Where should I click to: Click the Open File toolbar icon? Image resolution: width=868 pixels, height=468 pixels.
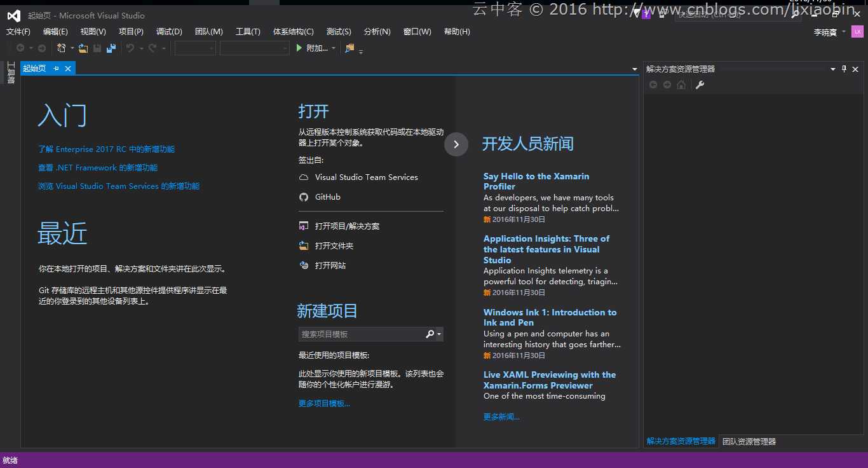point(83,48)
